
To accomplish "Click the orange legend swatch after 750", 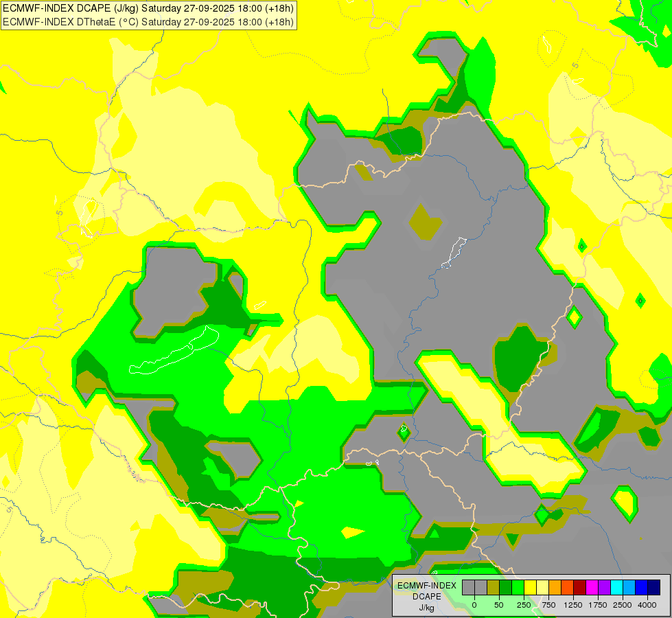I will 555,588.
